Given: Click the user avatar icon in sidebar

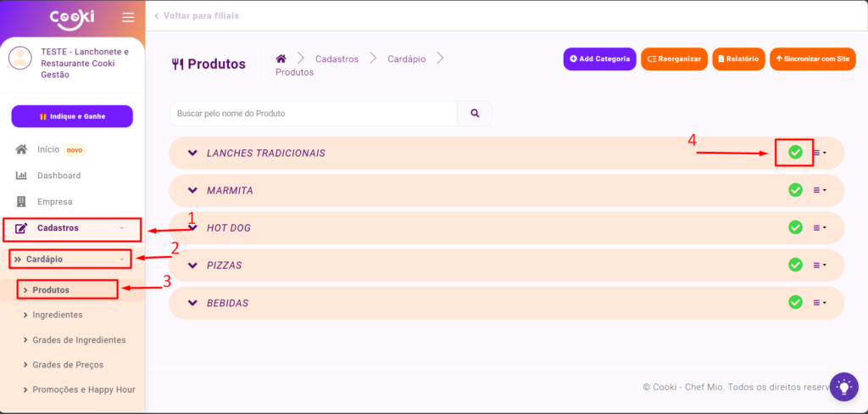Looking at the screenshot, I should pyautogui.click(x=20, y=58).
